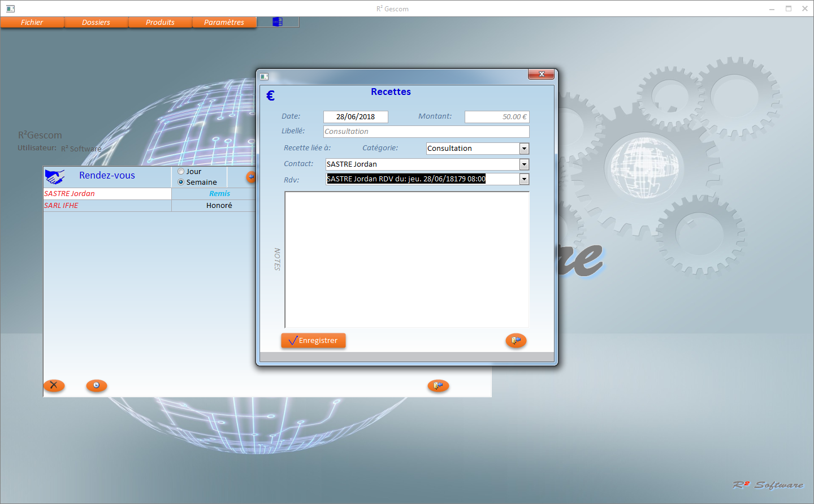This screenshot has width=814, height=504.
Task: Click the Recettes dialog's title bar system icon
Action: click(x=264, y=76)
